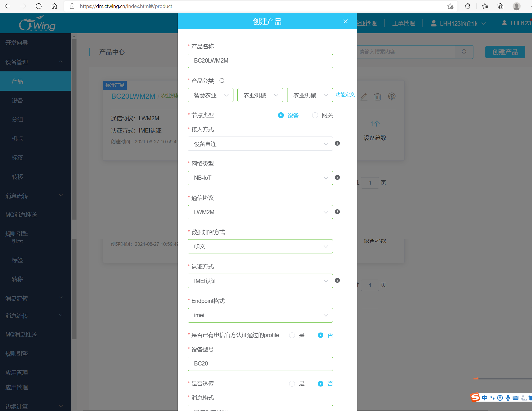Screen dimensions: 532x411
Task: View site information via the lock icon
Action: coord(72,6)
